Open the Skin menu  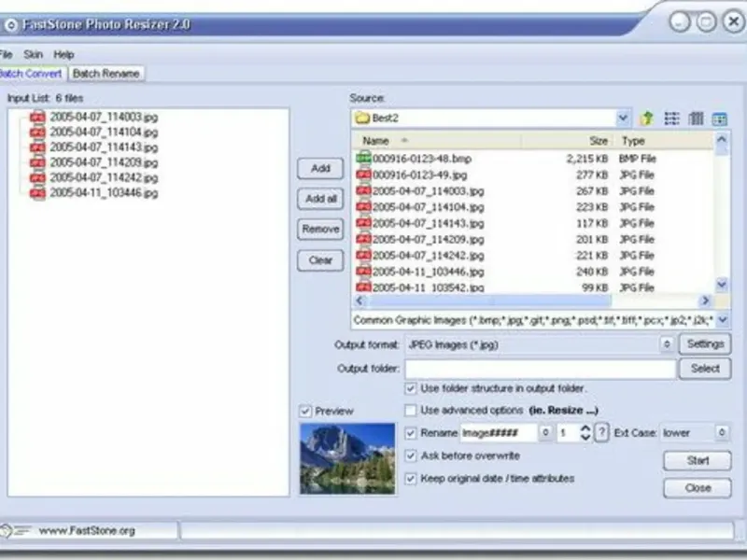33,54
